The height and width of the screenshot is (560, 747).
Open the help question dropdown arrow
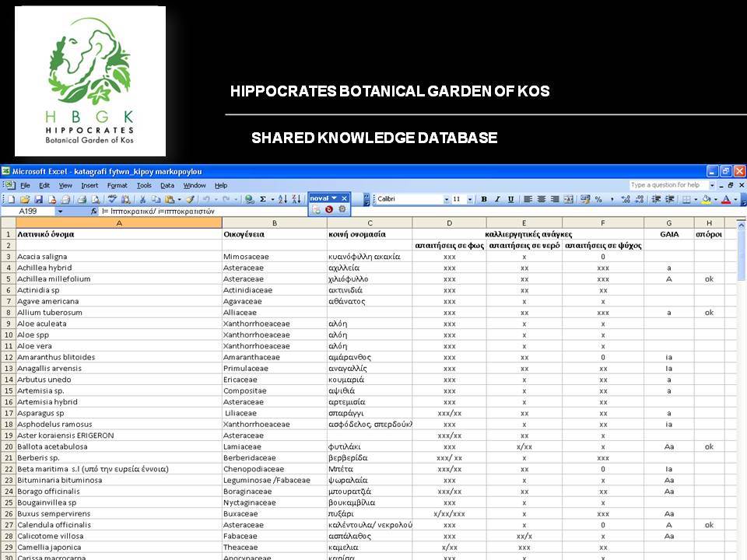point(712,185)
